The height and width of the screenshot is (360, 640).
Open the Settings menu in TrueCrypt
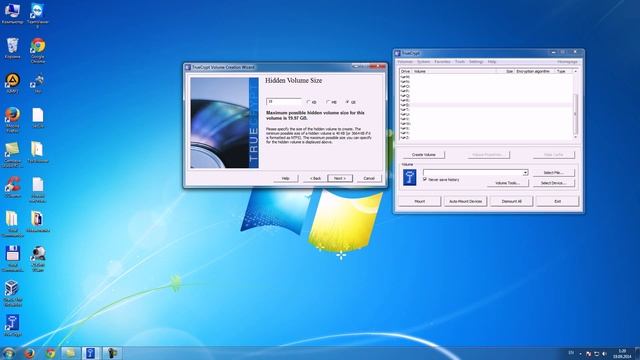click(x=476, y=62)
